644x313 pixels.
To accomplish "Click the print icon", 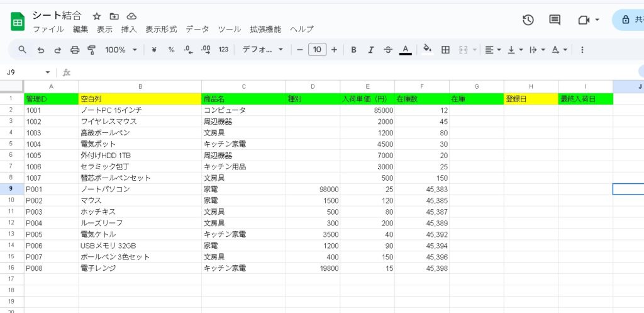I will 75,50.
